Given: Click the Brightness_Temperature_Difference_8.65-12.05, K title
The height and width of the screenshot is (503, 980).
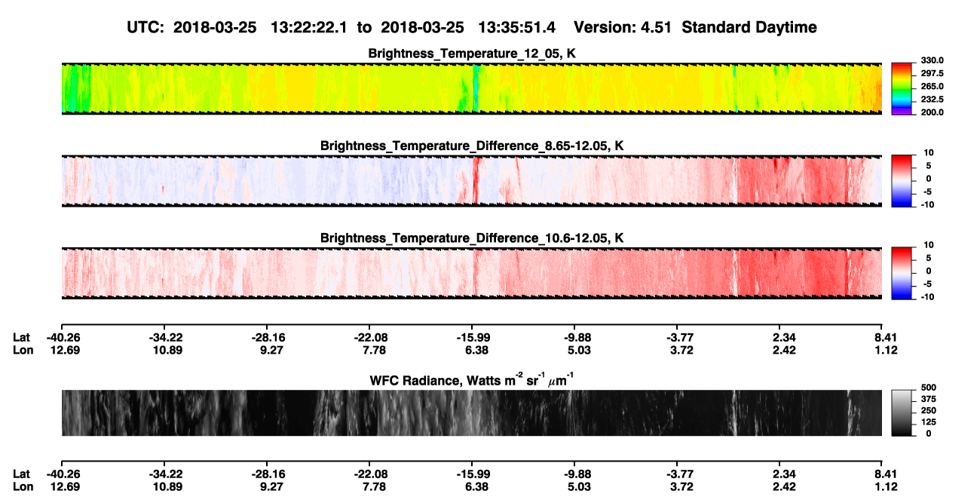Looking at the screenshot, I should 472,146.
